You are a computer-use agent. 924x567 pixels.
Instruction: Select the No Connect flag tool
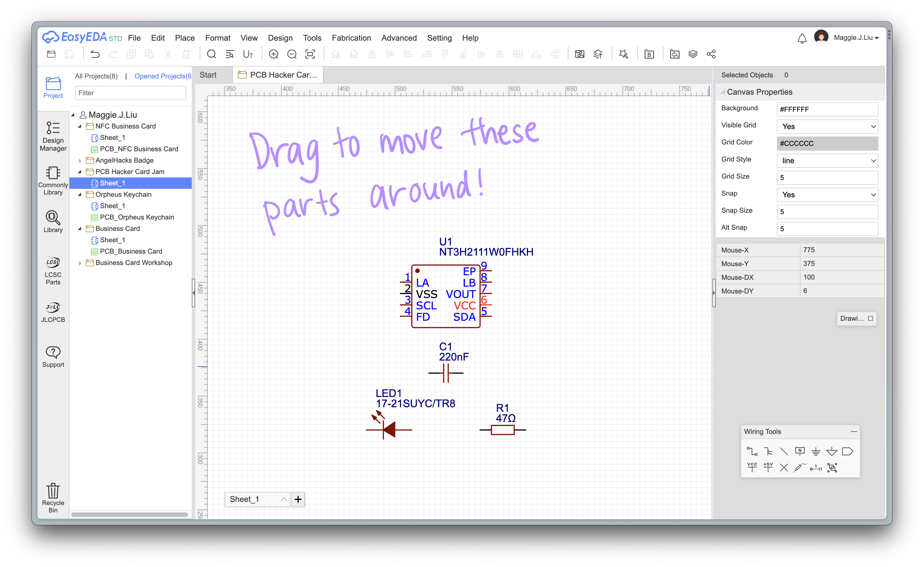784,467
